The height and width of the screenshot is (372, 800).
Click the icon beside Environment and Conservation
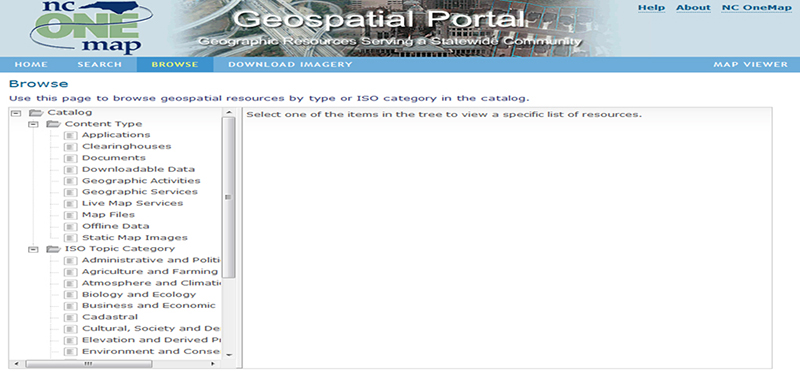pos(71,352)
